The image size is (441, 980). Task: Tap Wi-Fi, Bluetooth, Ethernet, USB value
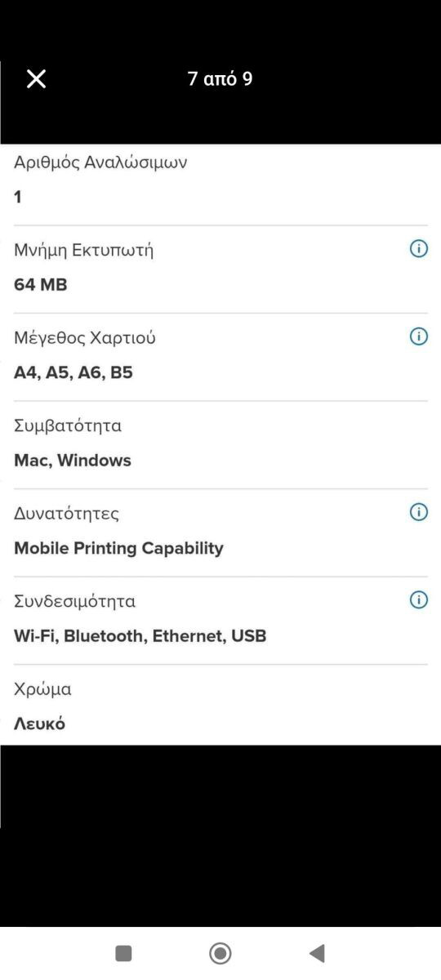tap(140, 636)
